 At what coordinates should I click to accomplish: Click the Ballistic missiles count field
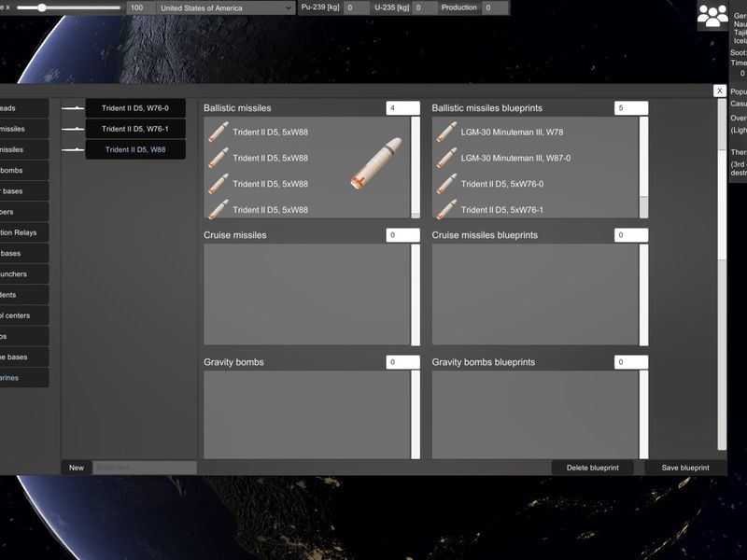coord(403,108)
